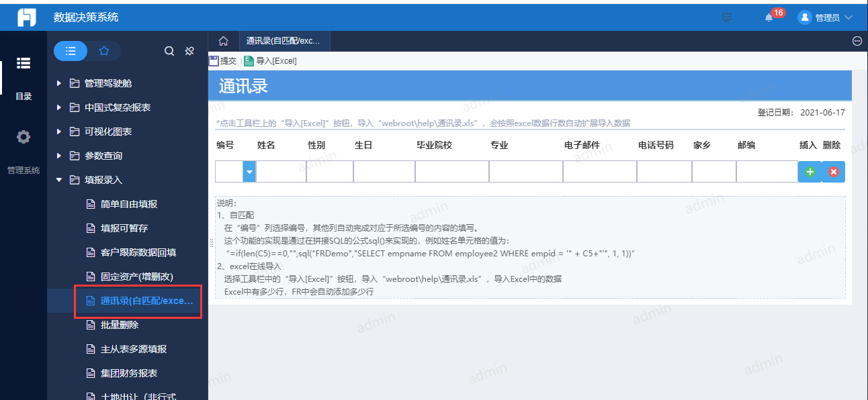
Task: Click the 姓名 input cell
Action: [281, 172]
